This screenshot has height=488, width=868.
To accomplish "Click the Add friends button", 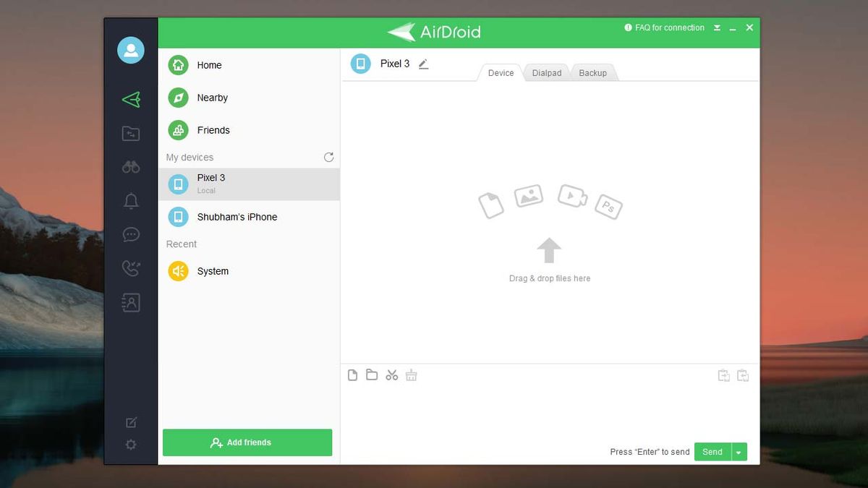I will pyautogui.click(x=247, y=442).
